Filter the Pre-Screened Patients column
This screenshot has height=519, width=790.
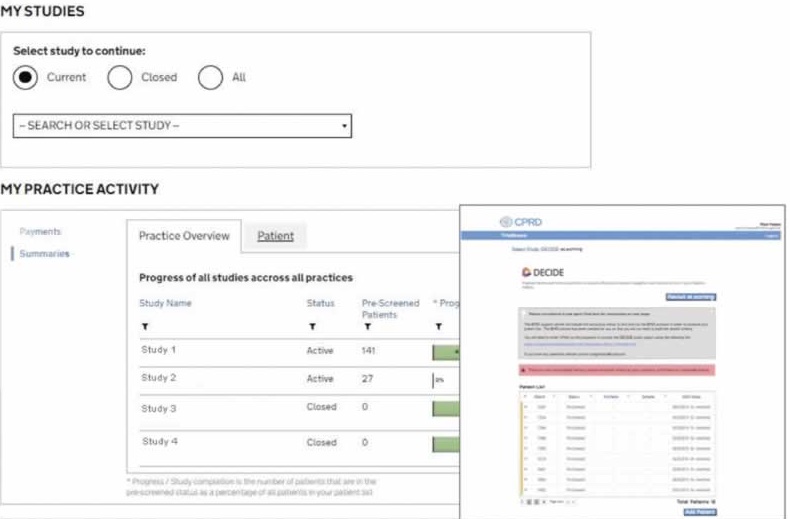(x=366, y=327)
